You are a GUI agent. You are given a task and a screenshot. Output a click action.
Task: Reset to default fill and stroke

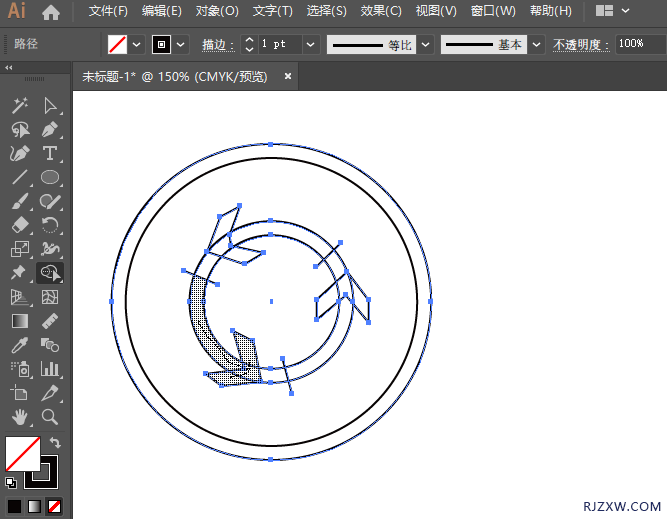[11, 482]
